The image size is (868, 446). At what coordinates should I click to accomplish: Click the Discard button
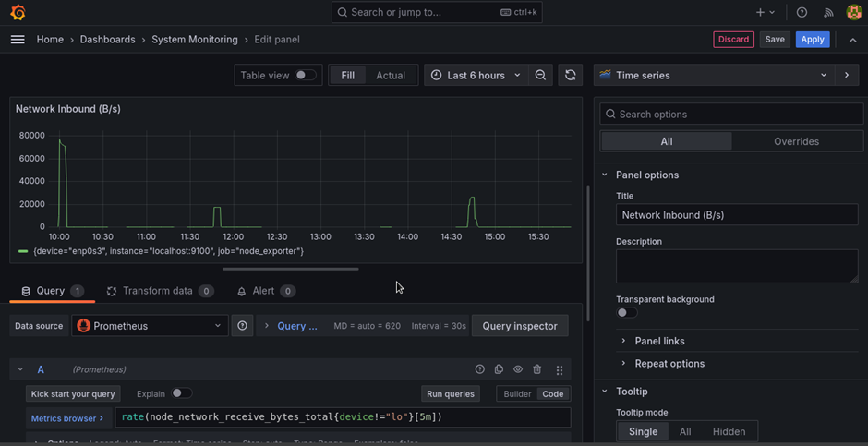[733, 40]
